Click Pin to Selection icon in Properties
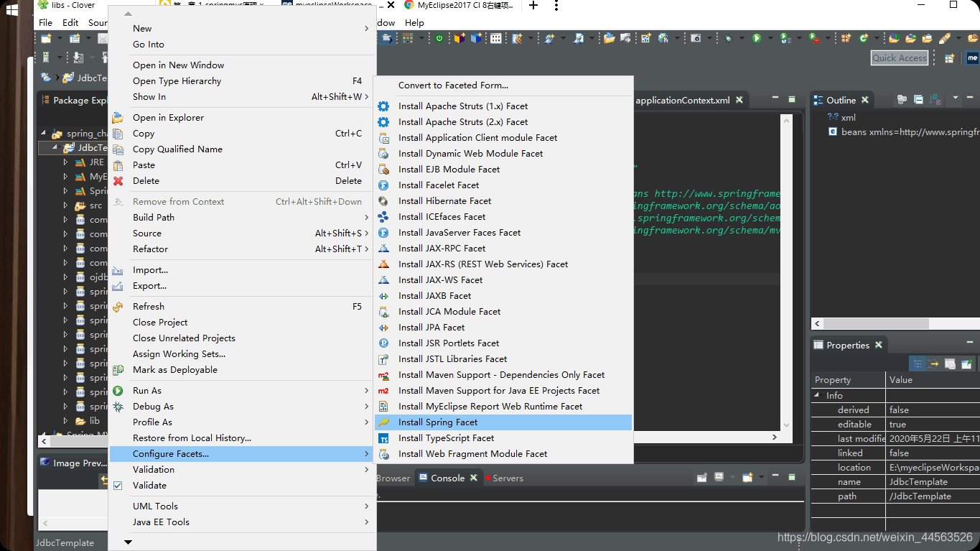Image resolution: width=980 pixels, height=551 pixels. (x=966, y=364)
